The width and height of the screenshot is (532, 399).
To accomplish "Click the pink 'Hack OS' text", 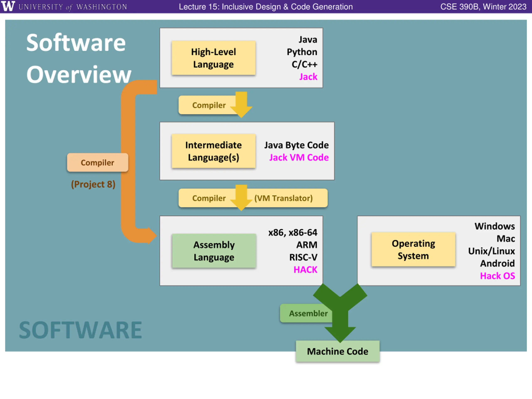I will click(x=497, y=276).
